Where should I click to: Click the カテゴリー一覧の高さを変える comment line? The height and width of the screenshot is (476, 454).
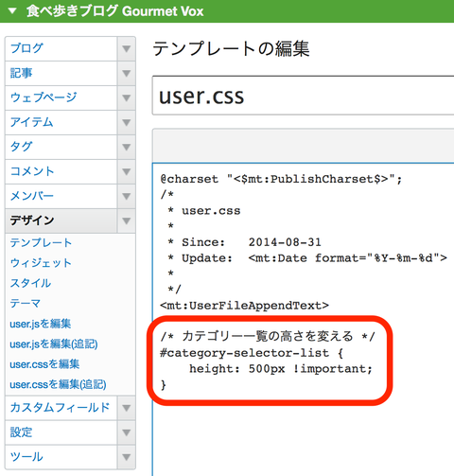[268, 336]
